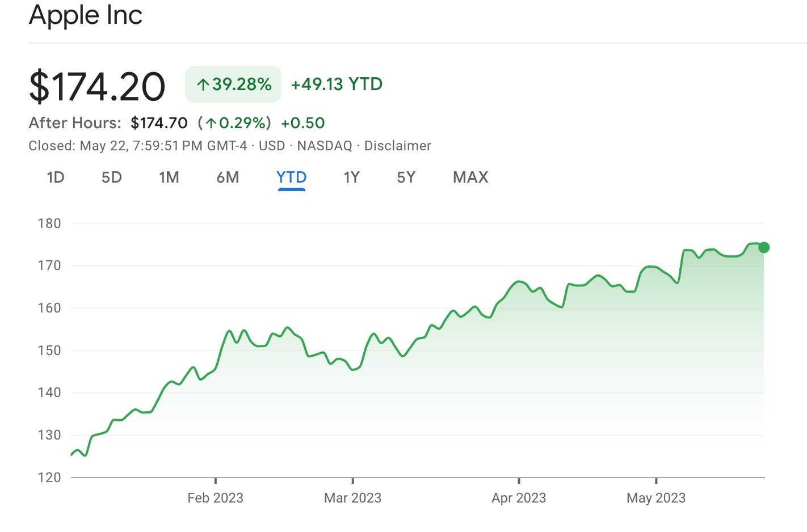
Task: Click the 140 y-axis value
Action: point(49,392)
